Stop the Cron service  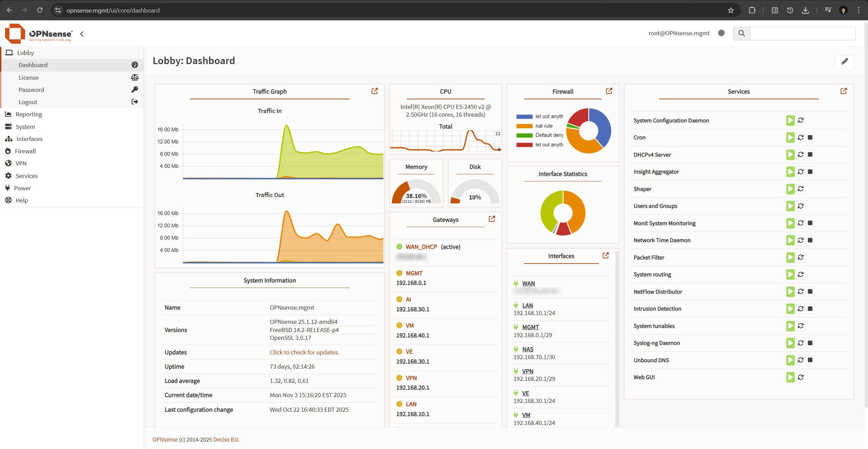[x=810, y=137]
